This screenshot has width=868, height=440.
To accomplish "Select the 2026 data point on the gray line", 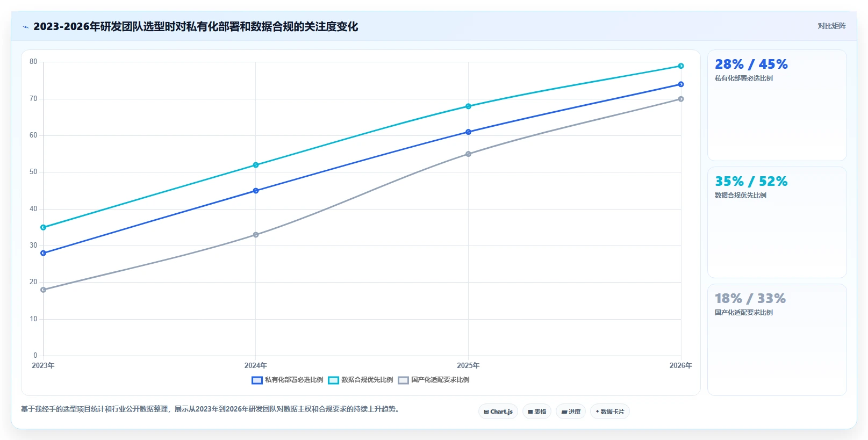I will [x=681, y=99].
